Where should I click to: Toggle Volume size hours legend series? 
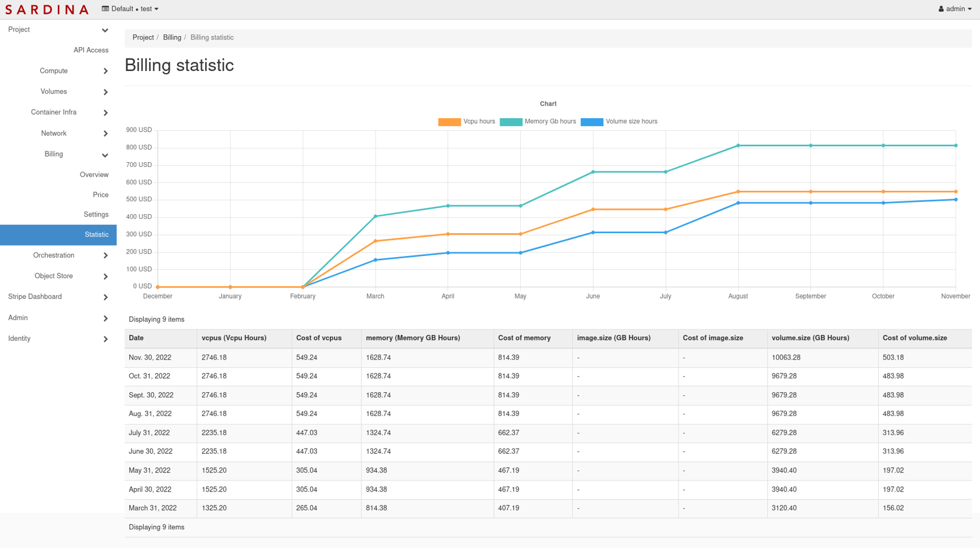(x=619, y=122)
